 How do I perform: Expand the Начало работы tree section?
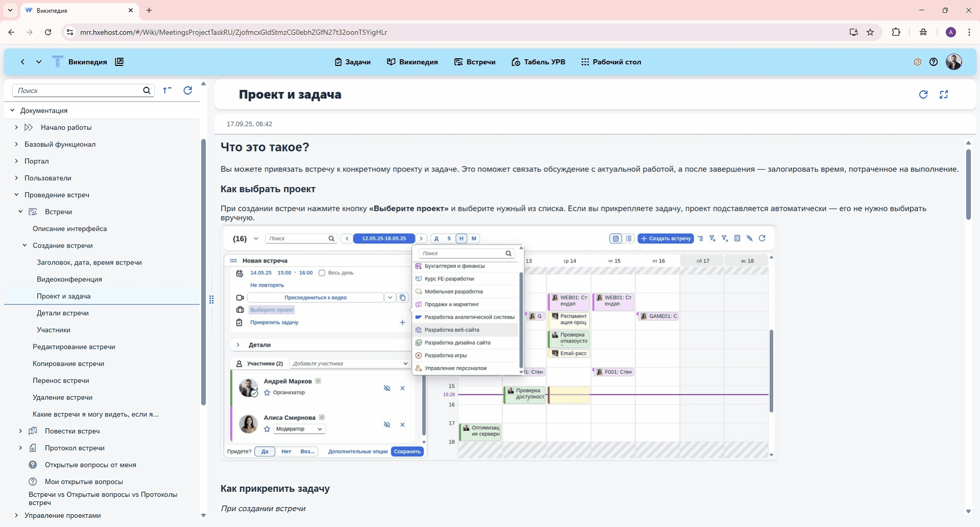pyautogui.click(x=16, y=127)
